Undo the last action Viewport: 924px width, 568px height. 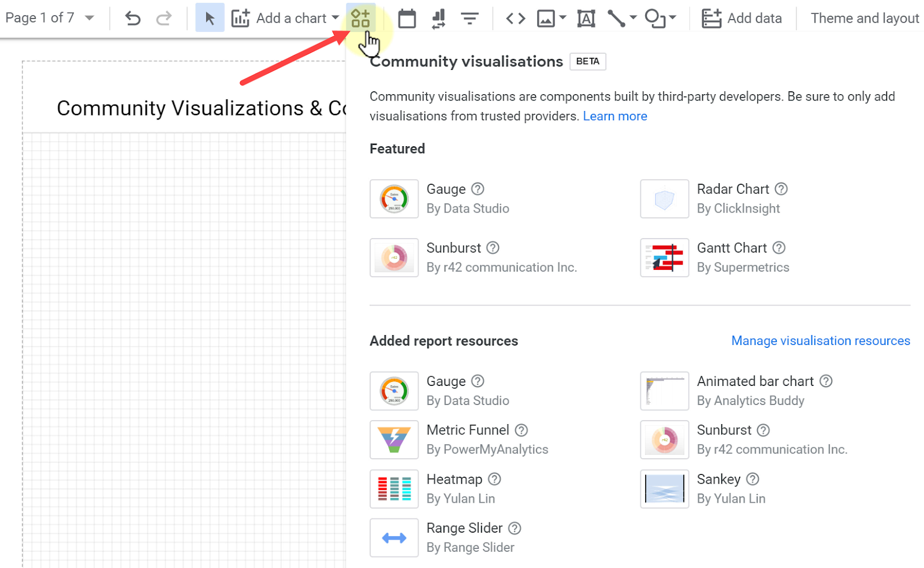click(x=133, y=18)
